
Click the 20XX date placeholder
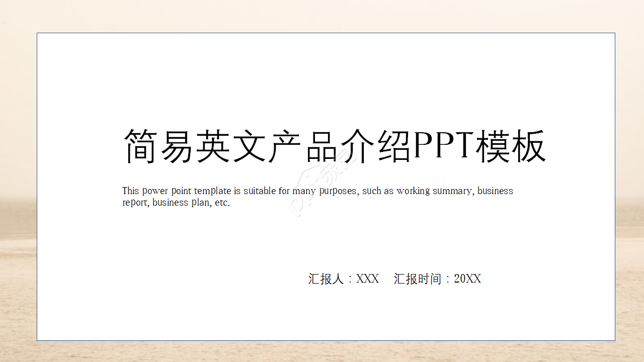pos(467,279)
